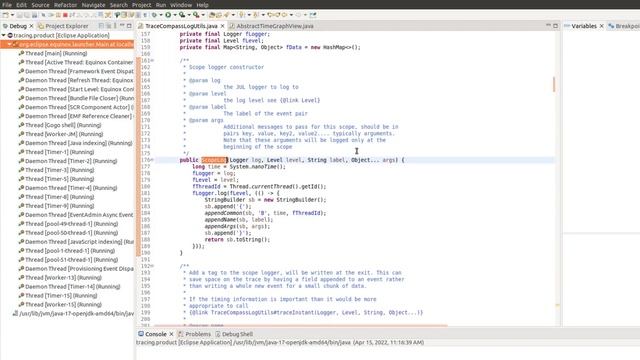
Task: Fold the Javadoc comment at line 161
Action: pyautogui.click(x=153, y=60)
